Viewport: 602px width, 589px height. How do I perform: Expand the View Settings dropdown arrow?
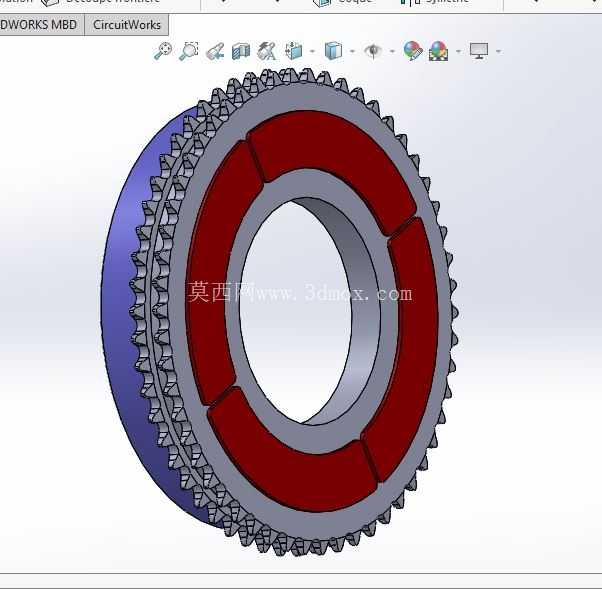(x=499, y=51)
